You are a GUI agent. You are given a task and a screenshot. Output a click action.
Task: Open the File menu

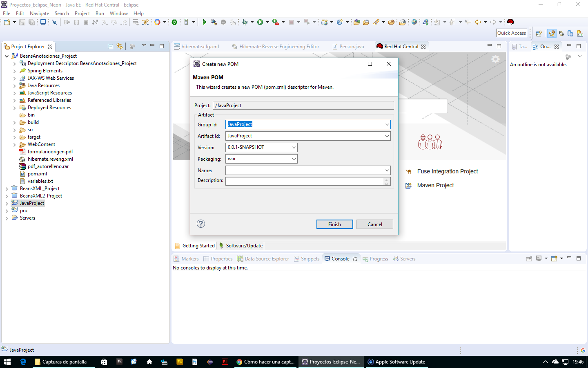[x=7, y=13]
